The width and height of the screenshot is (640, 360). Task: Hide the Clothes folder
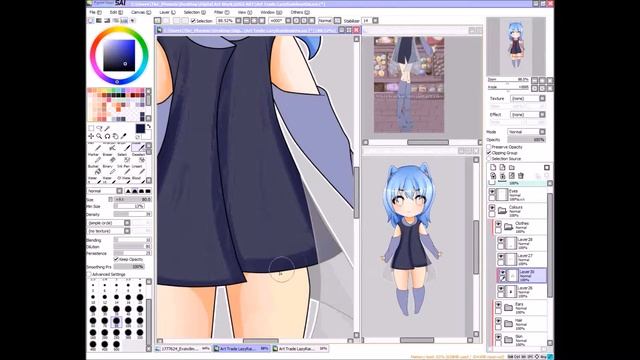coord(499,224)
